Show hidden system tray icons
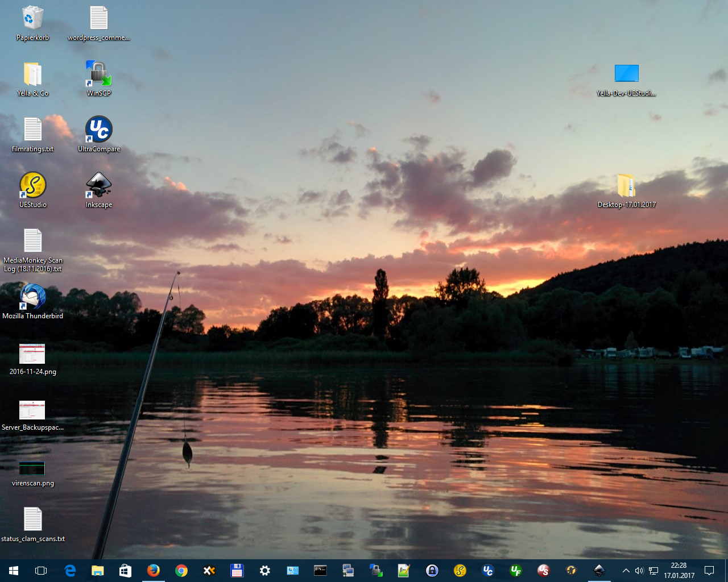Screen dimensions: 728x582 (x=626, y=571)
